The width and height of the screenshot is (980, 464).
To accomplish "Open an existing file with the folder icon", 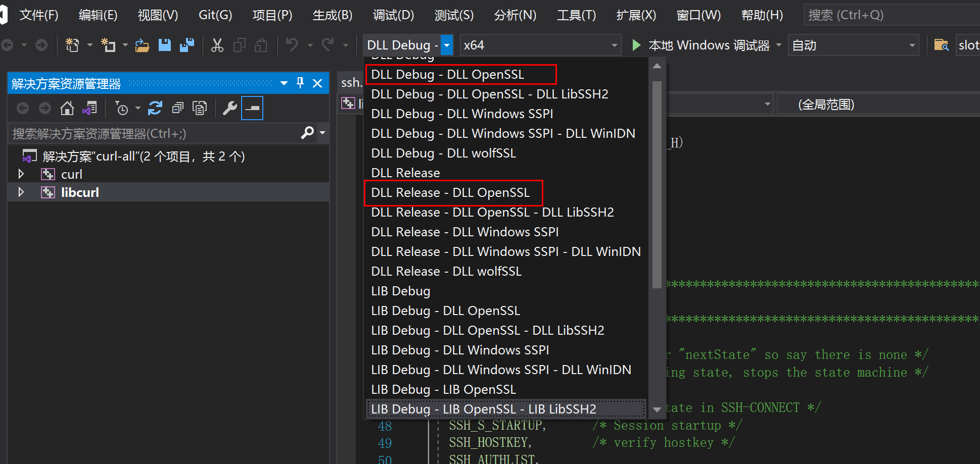I will click(x=142, y=45).
